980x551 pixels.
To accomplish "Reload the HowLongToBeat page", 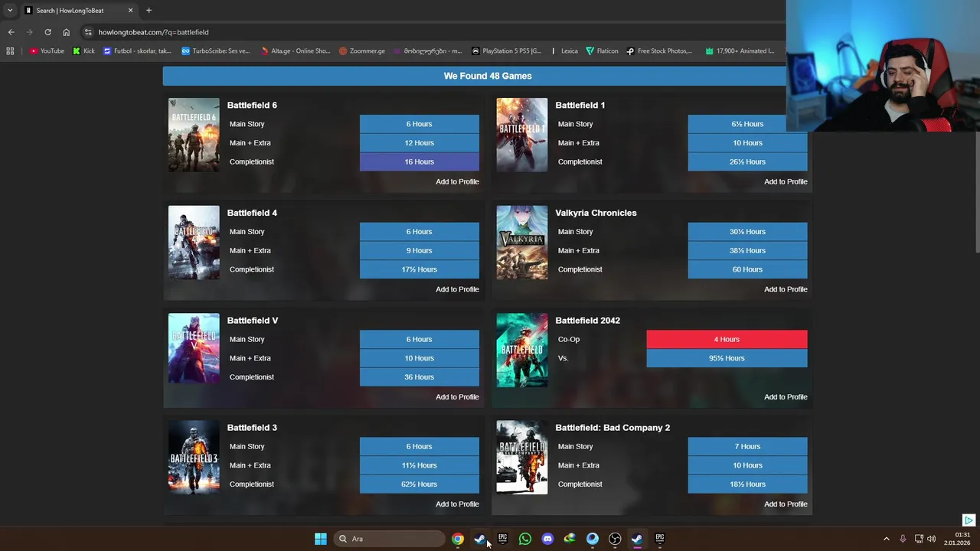I will point(47,32).
